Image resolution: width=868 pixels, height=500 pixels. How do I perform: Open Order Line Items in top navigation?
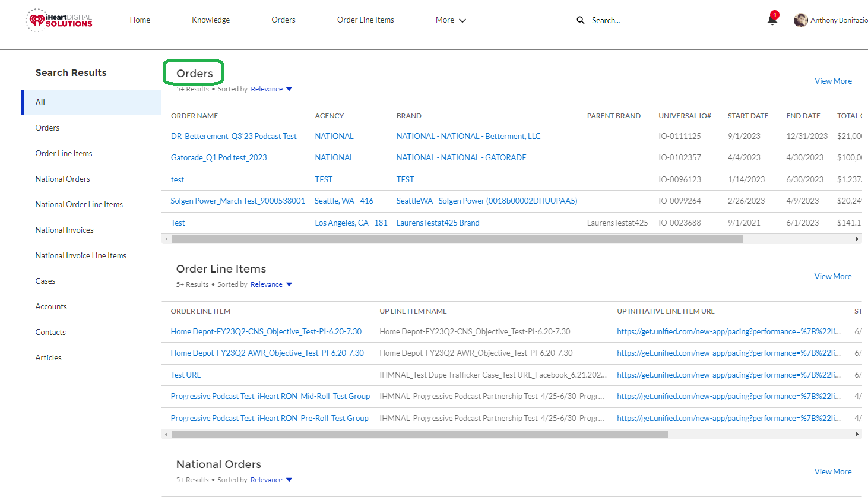coord(365,20)
